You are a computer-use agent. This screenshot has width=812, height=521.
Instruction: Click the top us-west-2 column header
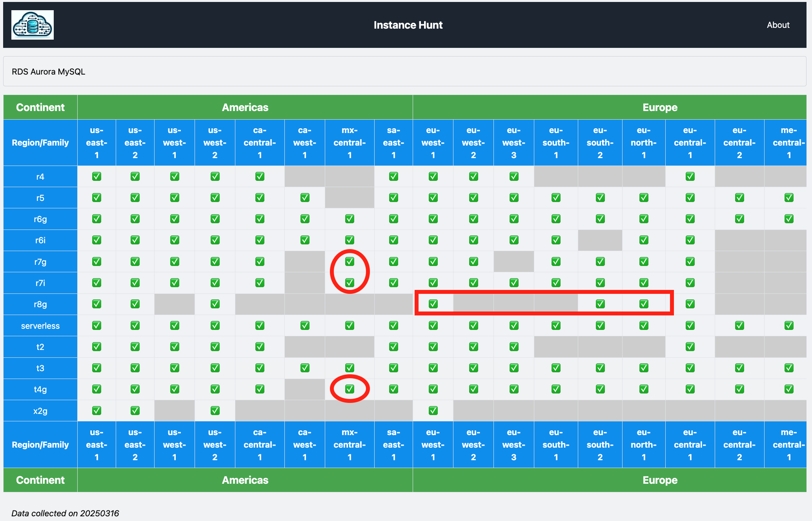tap(215, 142)
